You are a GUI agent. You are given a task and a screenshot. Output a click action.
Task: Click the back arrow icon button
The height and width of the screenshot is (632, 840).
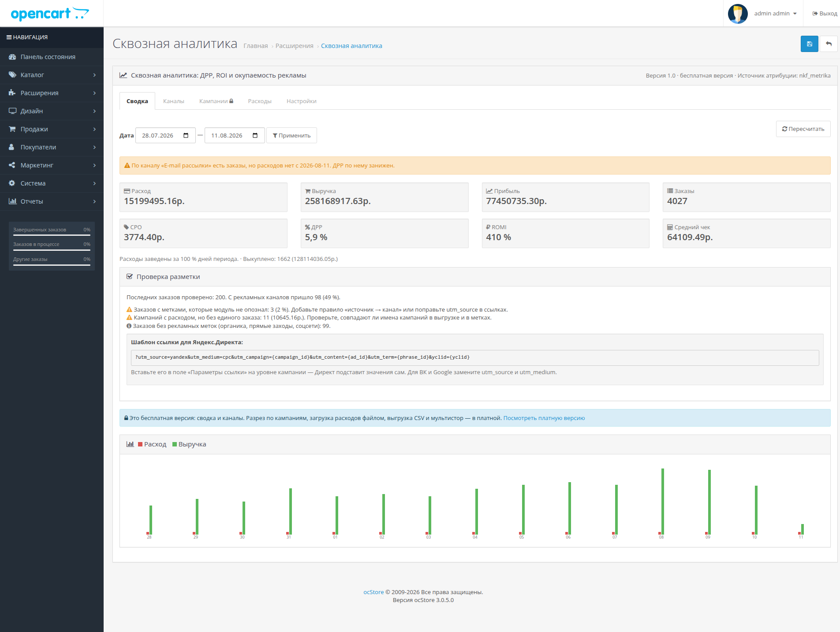click(829, 44)
